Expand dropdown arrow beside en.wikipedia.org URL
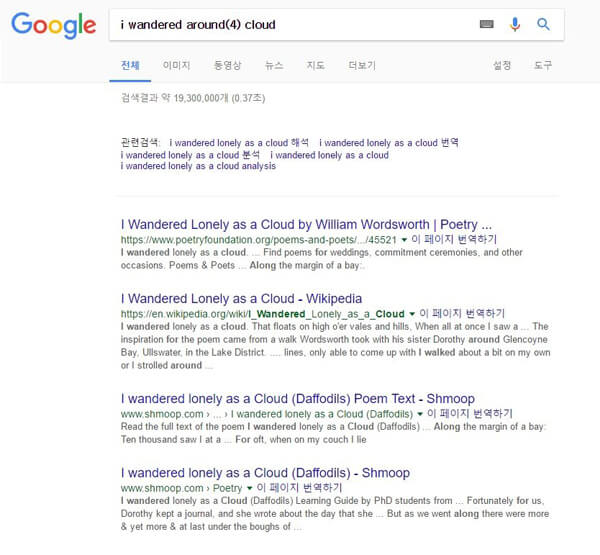 point(412,314)
